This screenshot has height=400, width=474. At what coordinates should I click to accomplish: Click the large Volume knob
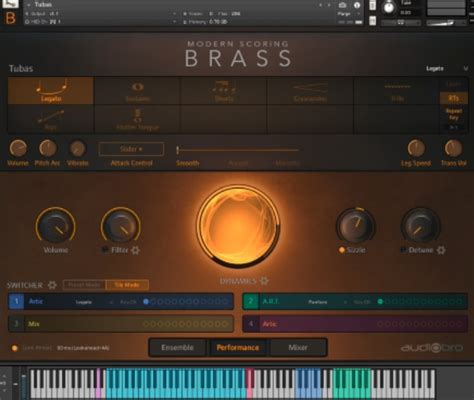[55, 226]
